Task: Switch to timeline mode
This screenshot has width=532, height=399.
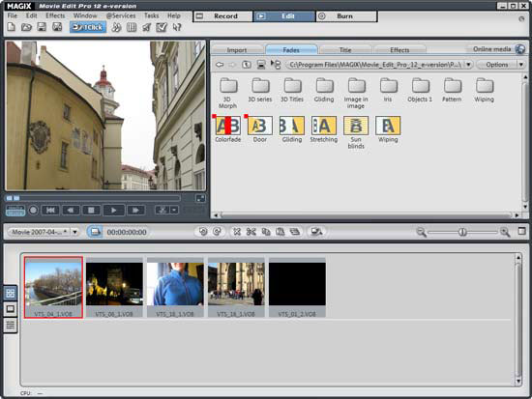Action: [11, 326]
